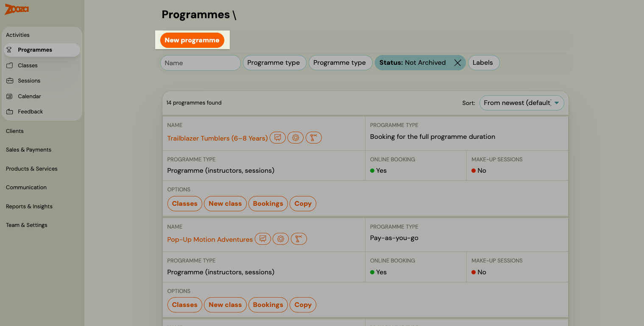
Task: Open gear settings icon for Trailblazer Tumblers
Action: 296,138
